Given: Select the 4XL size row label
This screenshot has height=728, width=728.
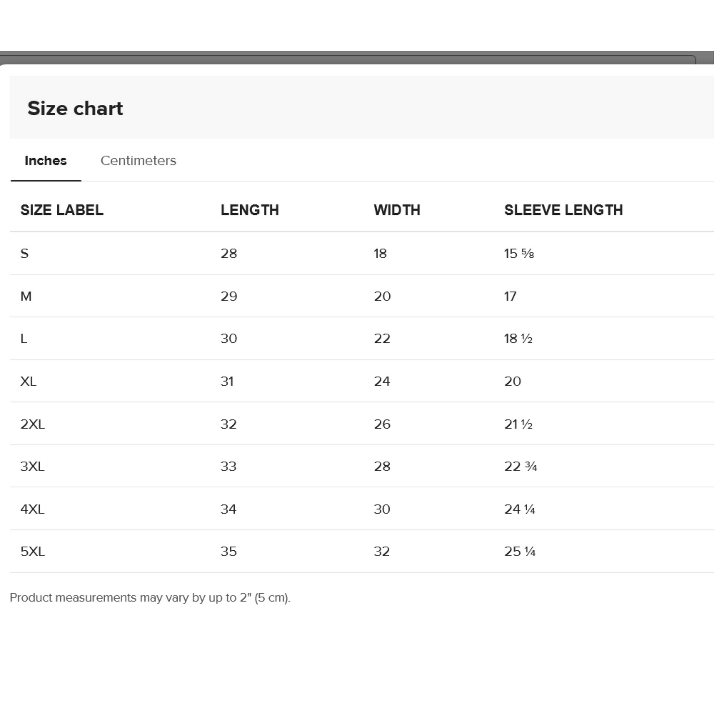Looking at the screenshot, I should [33, 510].
